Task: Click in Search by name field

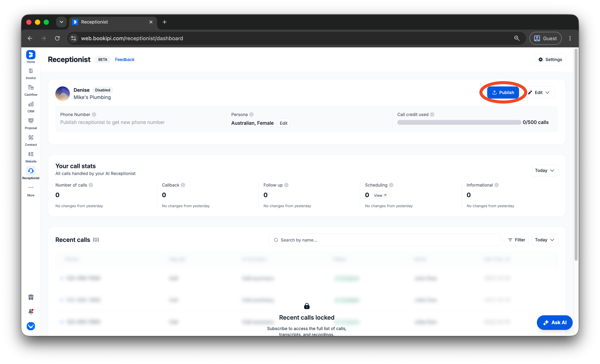Action: tap(385, 240)
